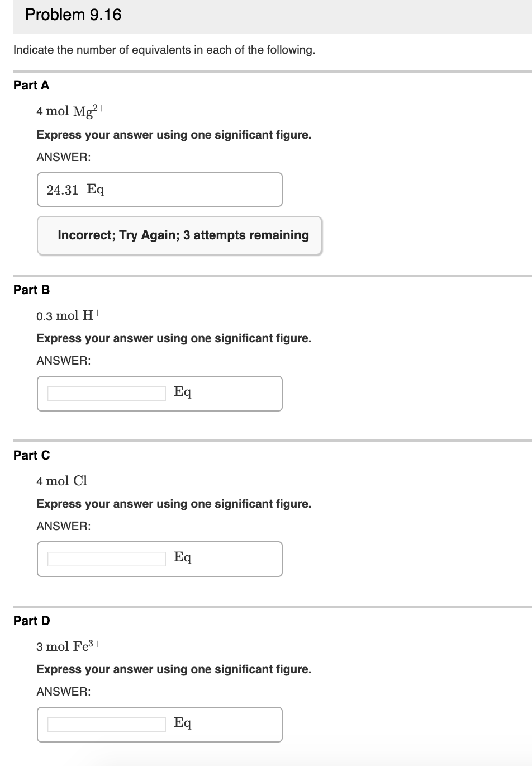The width and height of the screenshot is (532, 766).
Task: Click the Part A answer input field
Action: click(x=159, y=190)
